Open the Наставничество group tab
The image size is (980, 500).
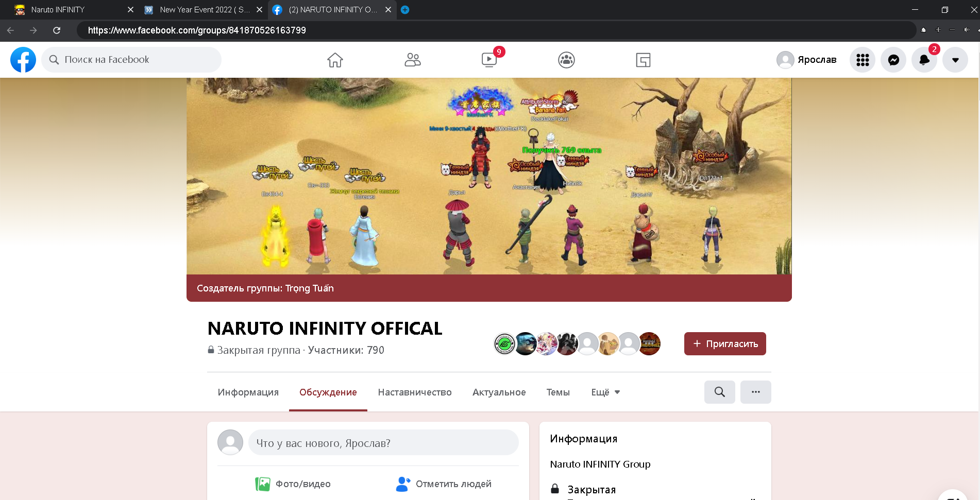pyautogui.click(x=415, y=392)
